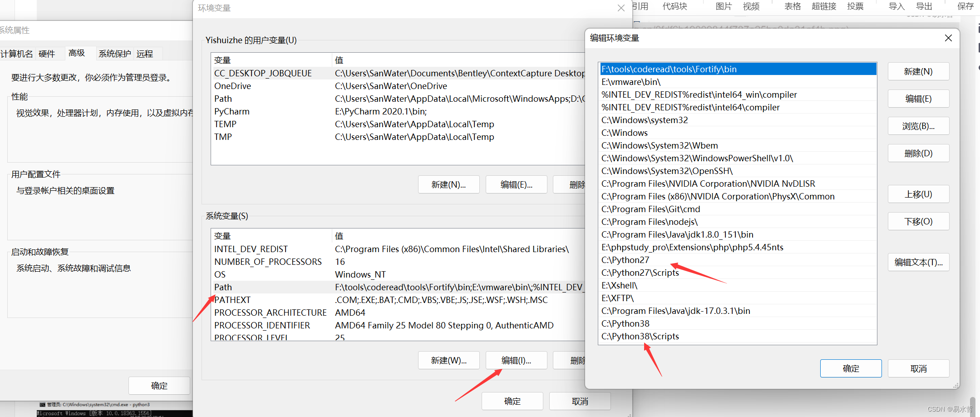Open 编辑文本(T)... editor
This screenshot has width=980, height=417.
click(918, 262)
